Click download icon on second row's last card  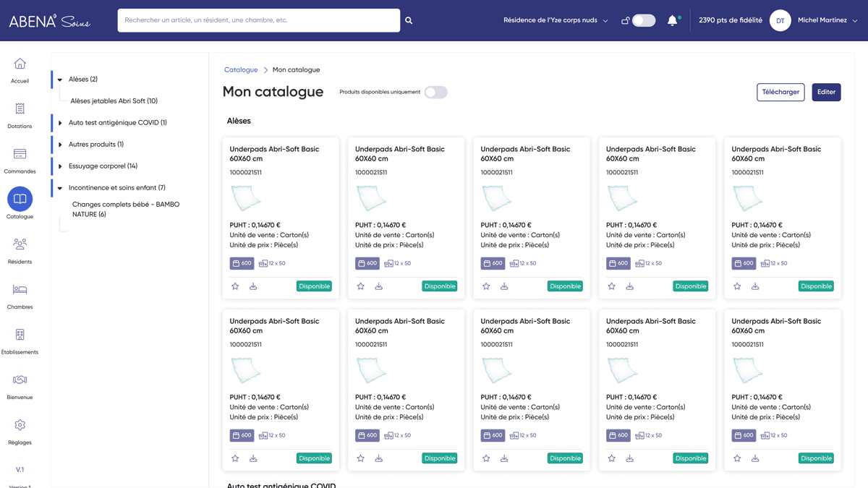pyautogui.click(x=755, y=458)
